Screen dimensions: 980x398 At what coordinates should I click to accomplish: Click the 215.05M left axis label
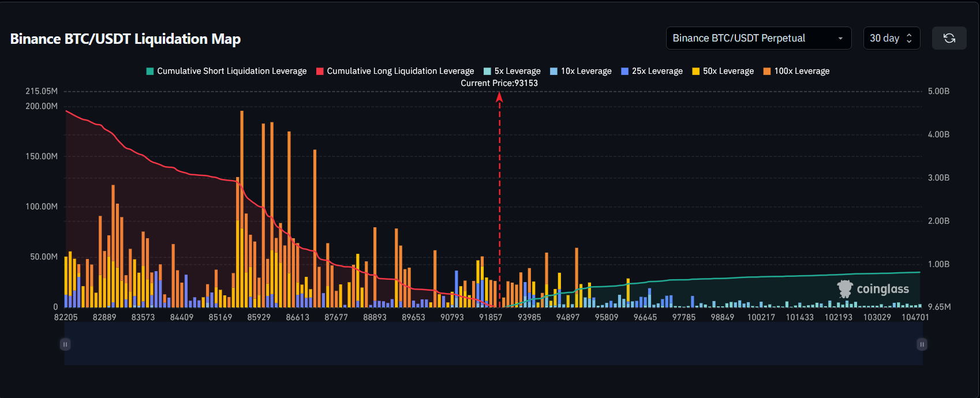click(x=42, y=91)
